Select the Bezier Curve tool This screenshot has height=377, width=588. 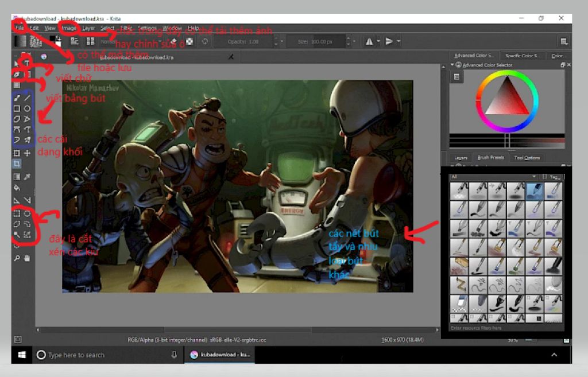[x=17, y=130]
